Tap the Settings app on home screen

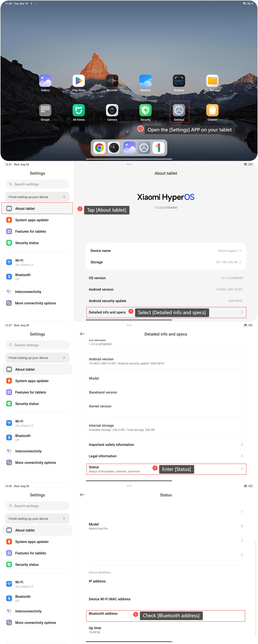click(179, 110)
